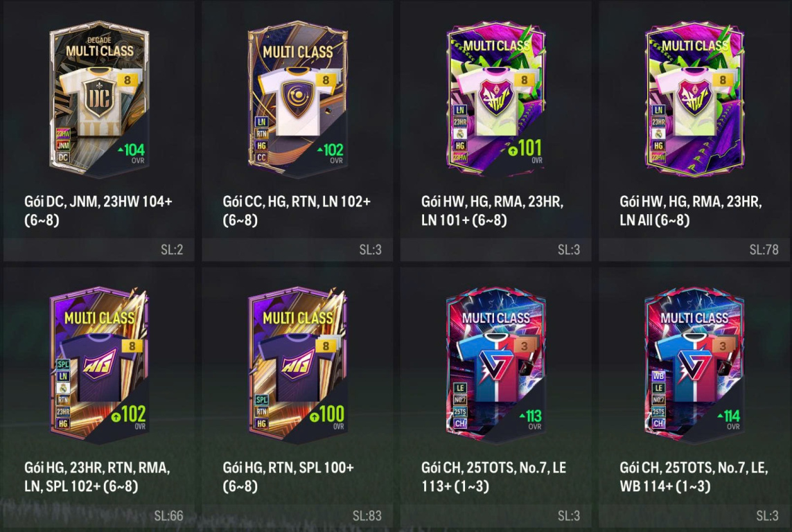792x532 pixels.
Task: Click the gold number 8 tag on DC card
Action: pyautogui.click(x=127, y=80)
